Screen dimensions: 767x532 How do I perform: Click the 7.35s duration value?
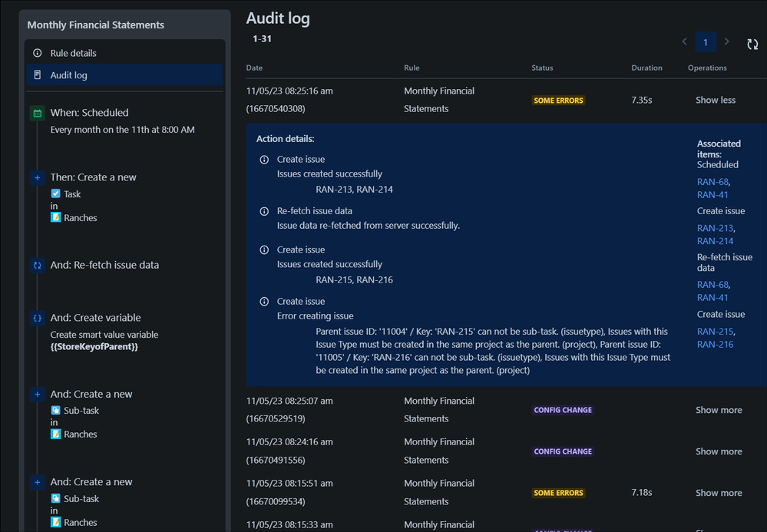[641, 100]
